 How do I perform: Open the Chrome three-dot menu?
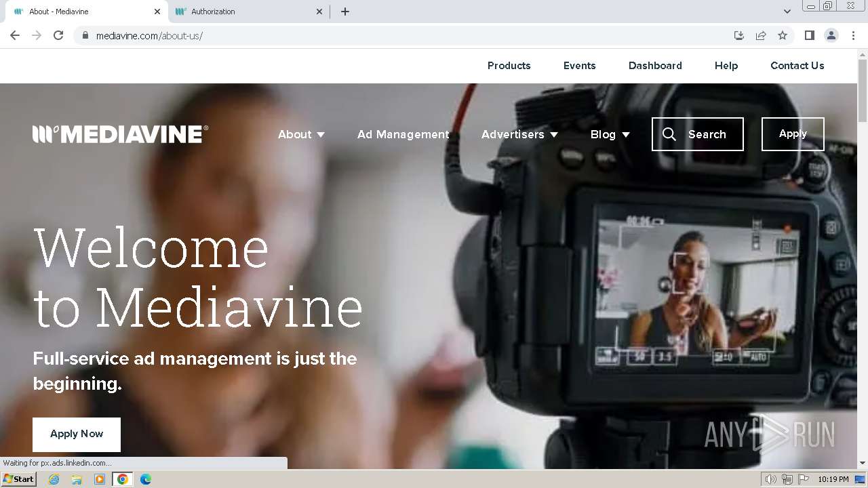(853, 35)
